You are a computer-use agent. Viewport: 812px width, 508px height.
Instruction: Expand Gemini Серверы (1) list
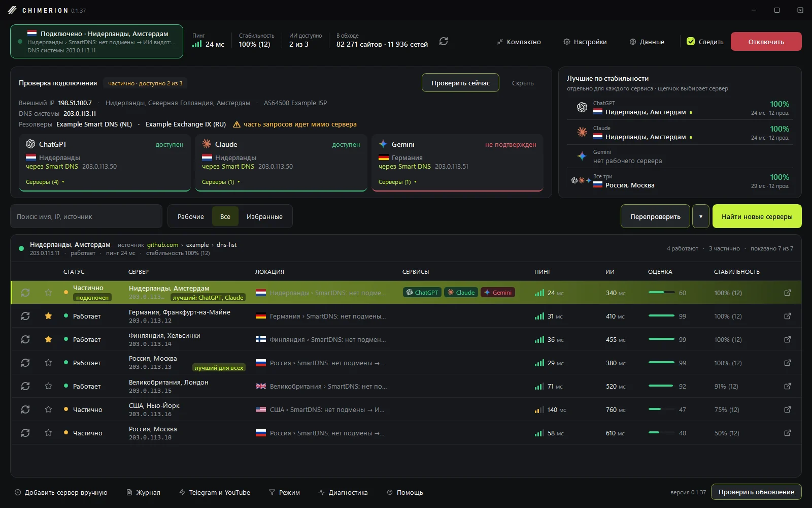[x=397, y=182]
